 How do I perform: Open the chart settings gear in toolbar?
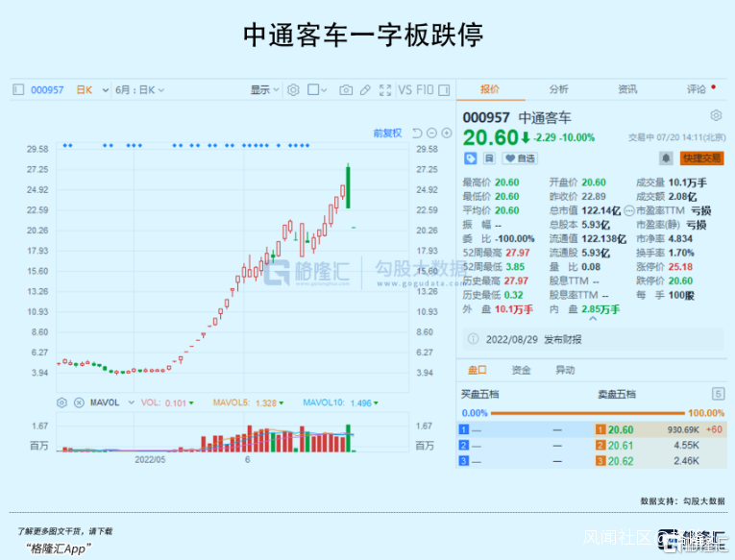pyautogui.click(x=293, y=89)
